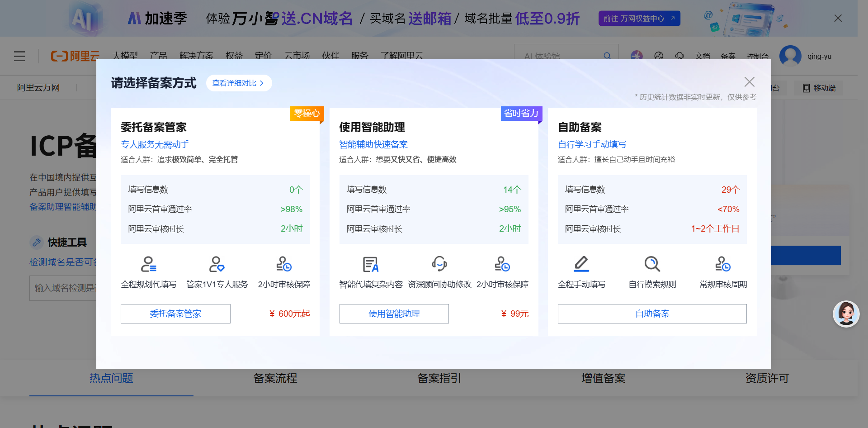Click the 自行学习手动填写 link
868x428 pixels.
pos(592,144)
